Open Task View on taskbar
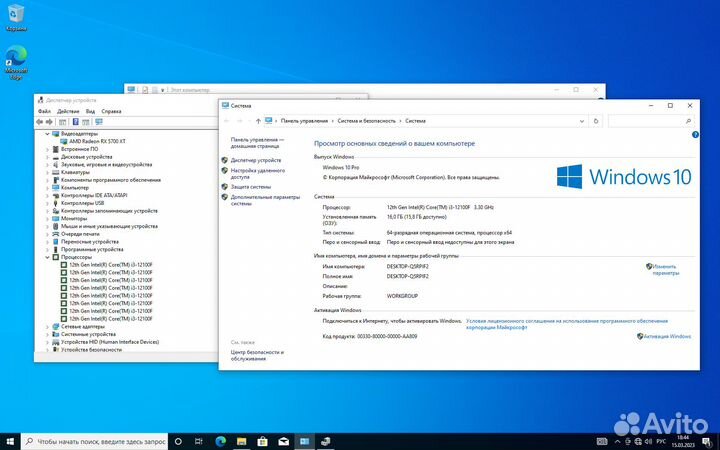Viewport: 720px width, 450px height. 198,441
